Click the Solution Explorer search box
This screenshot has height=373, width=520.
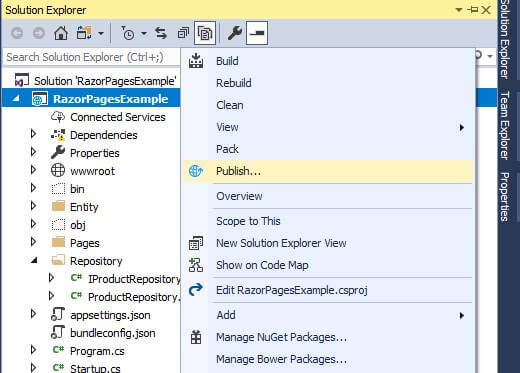[92, 57]
